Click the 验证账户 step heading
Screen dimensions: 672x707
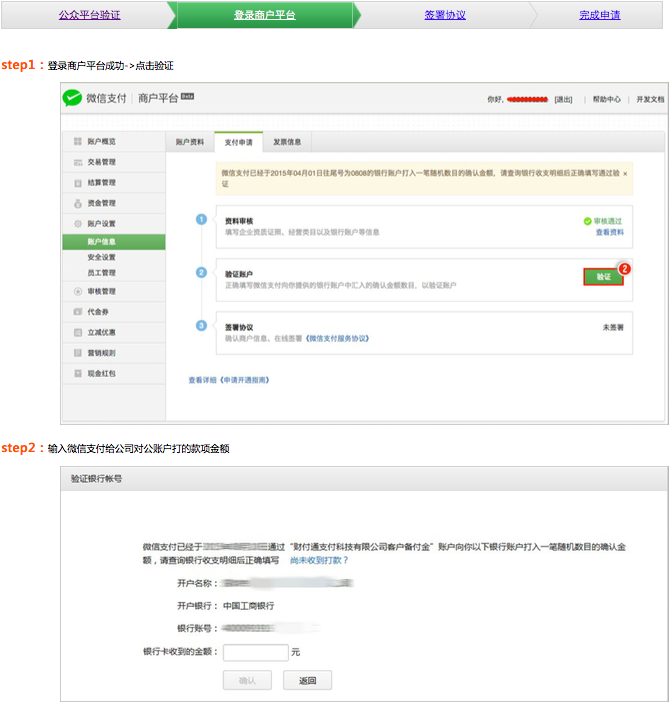[x=239, y=274]
